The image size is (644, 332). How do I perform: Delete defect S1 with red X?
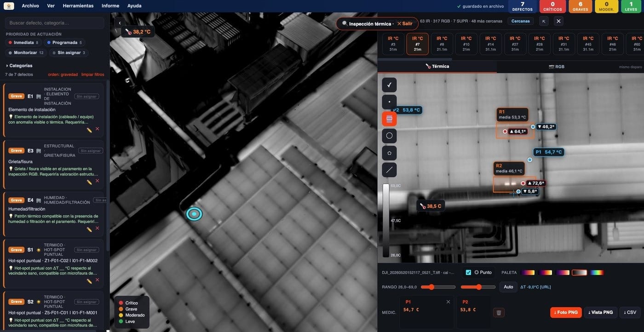(97, 280)
